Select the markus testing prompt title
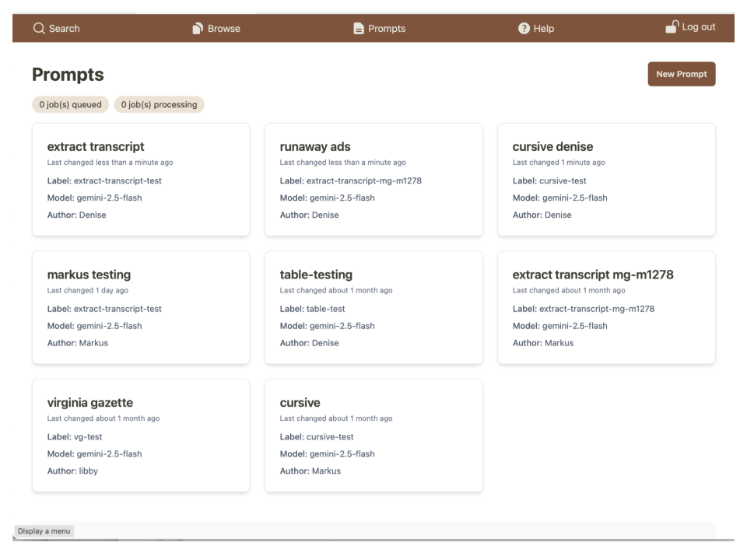This screenshot has width=747, height=560. tap(89, 275)
